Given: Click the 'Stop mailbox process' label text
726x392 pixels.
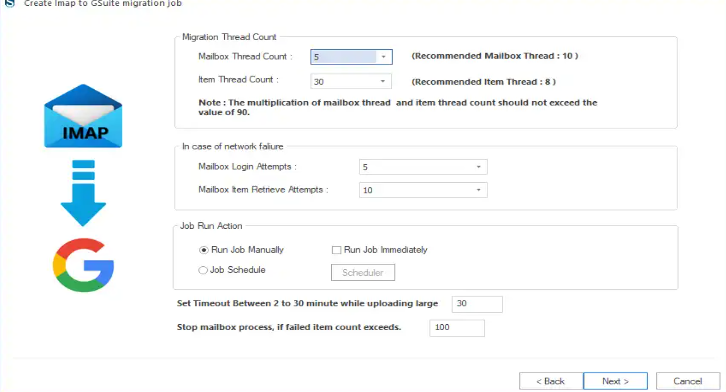Looking at the screenshot, I should 289,327.
